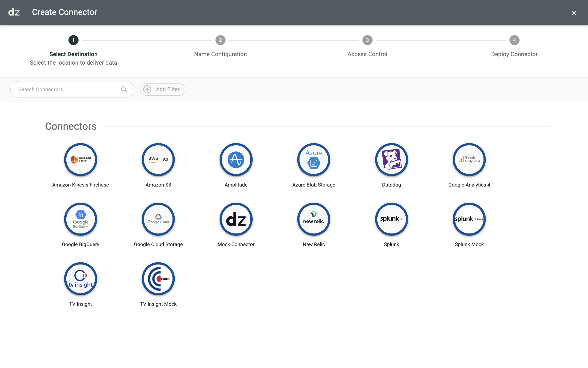The height and width of the screenshot is (368, 588).
Task: Click the Datadog label text
Action: [x=391, y=185]
